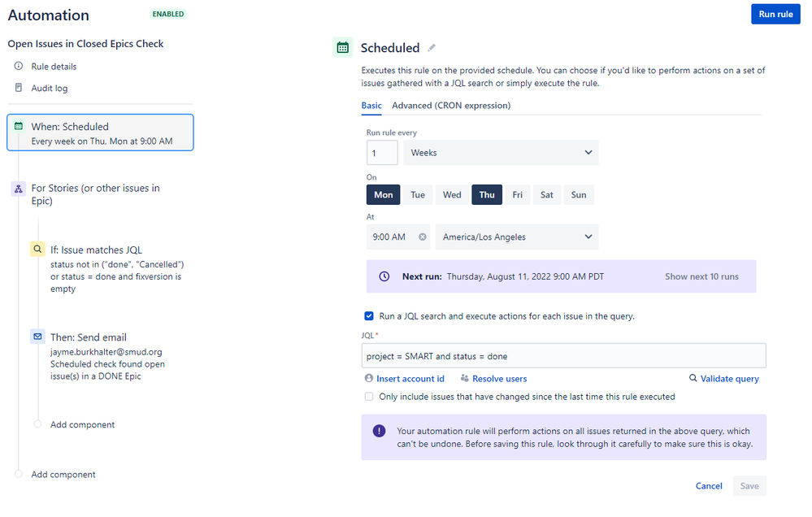Image resolution: width=812 pixels, height=517 pixels.
Task: Click the magnifier icon for Issue matches JQL
Action: 37,250
